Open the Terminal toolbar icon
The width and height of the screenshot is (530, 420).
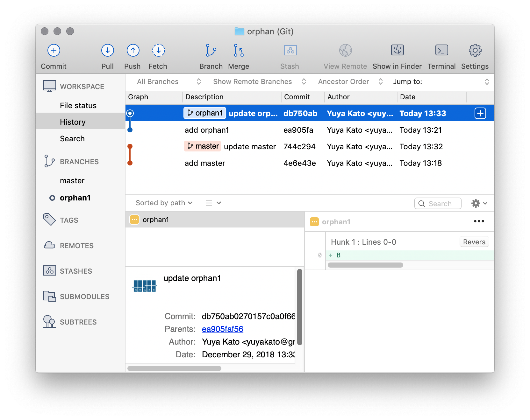[x=441, y=50]
